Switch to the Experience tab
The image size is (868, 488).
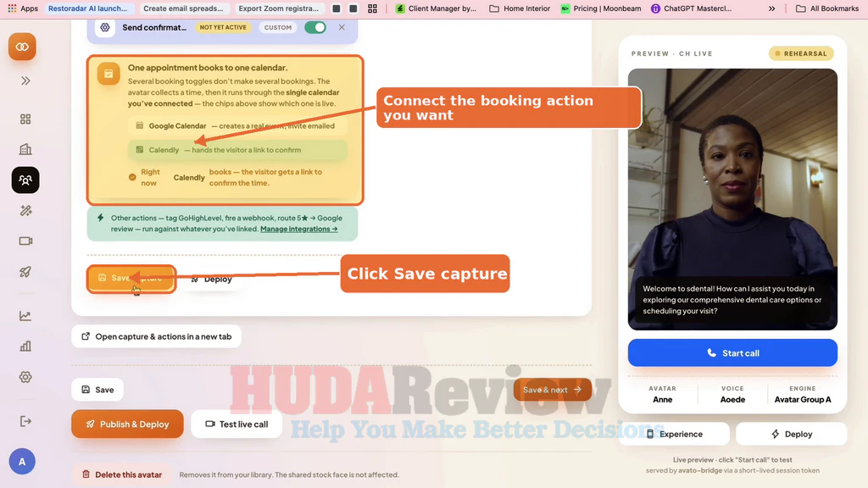[x=674, y=434]
